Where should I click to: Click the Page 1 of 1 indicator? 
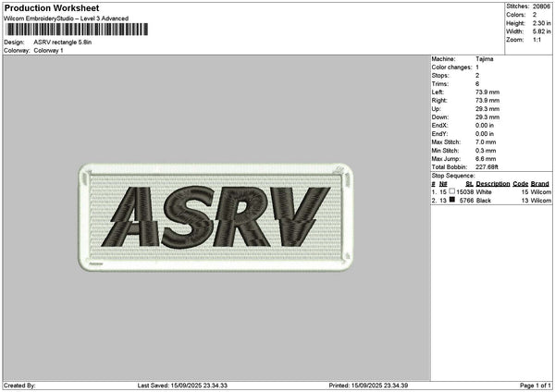point(536,386)
